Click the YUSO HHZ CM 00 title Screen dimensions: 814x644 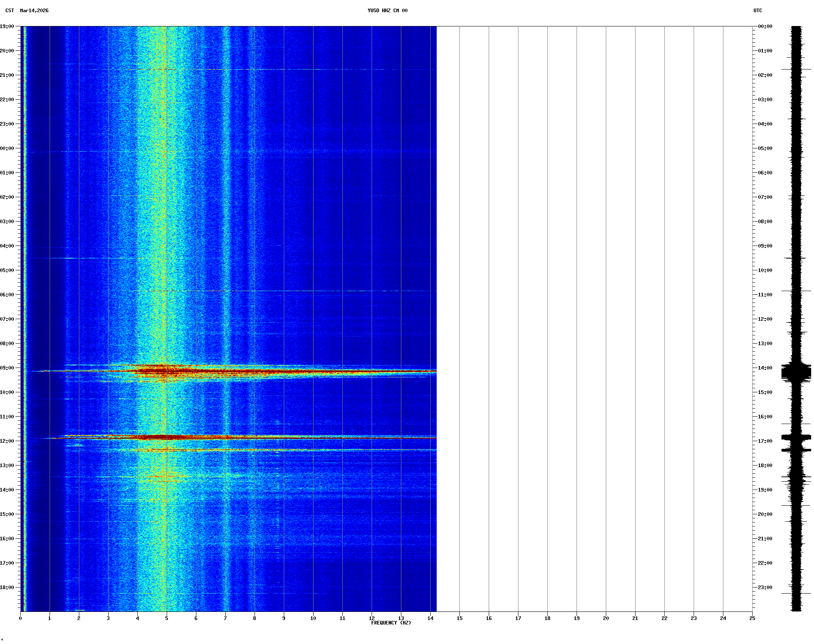coord(387,11)
